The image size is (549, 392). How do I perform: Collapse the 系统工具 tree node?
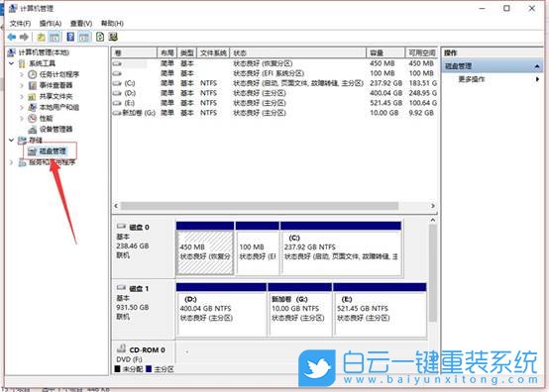pos(11,63)
